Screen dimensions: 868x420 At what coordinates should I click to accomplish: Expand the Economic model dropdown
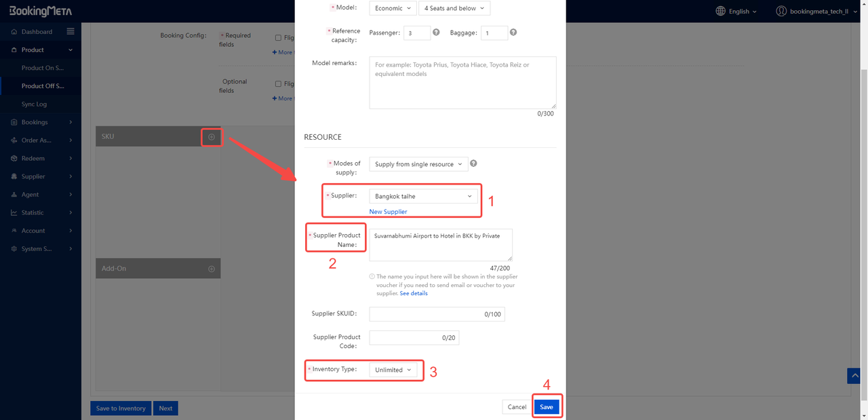[393, 8]
